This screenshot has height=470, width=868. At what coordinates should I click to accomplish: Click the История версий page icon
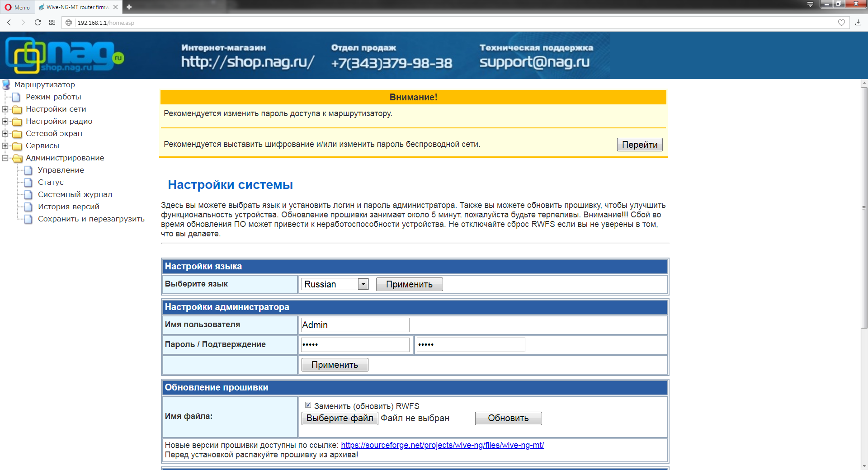click(28, 207)
